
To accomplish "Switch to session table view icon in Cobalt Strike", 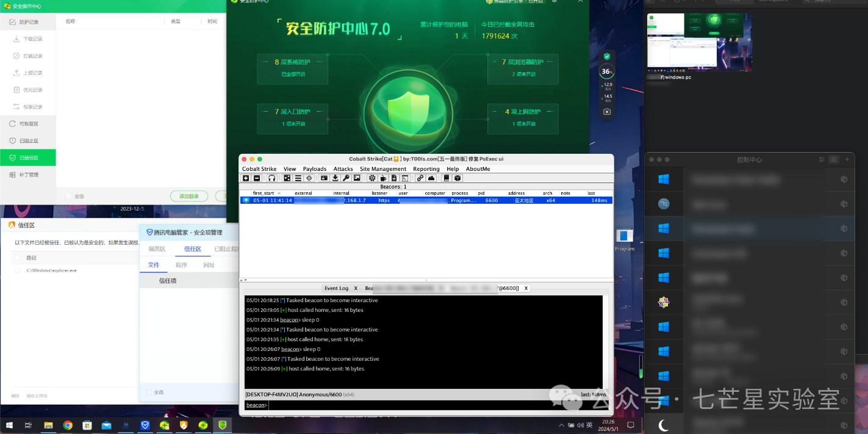I will 298,178.
